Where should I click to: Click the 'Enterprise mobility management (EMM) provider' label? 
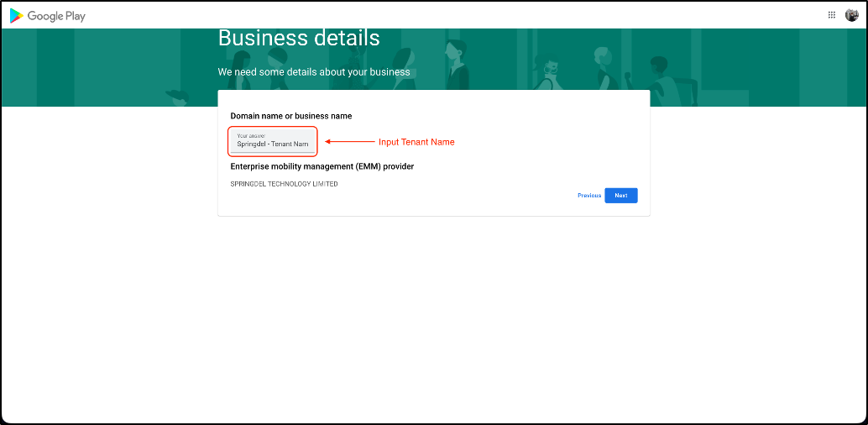pyautogui.click(x=322, y=166)
